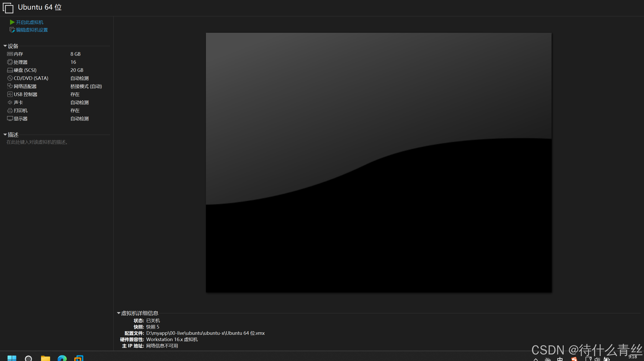
Task: Click the memory (内存) device icon
Action: point(10,54)
